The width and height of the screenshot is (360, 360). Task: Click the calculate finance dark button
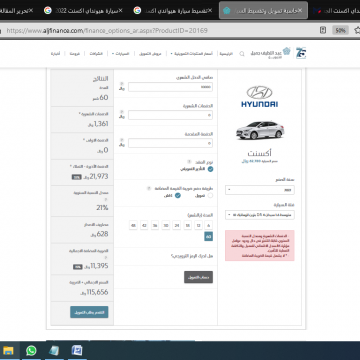[x=198, y=277]
